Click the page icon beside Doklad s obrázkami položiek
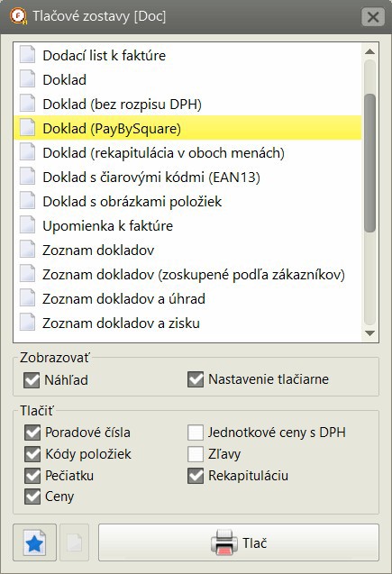The width and height of the screenshot is (392, 574). pyautogui.click(x=27, y=201)
